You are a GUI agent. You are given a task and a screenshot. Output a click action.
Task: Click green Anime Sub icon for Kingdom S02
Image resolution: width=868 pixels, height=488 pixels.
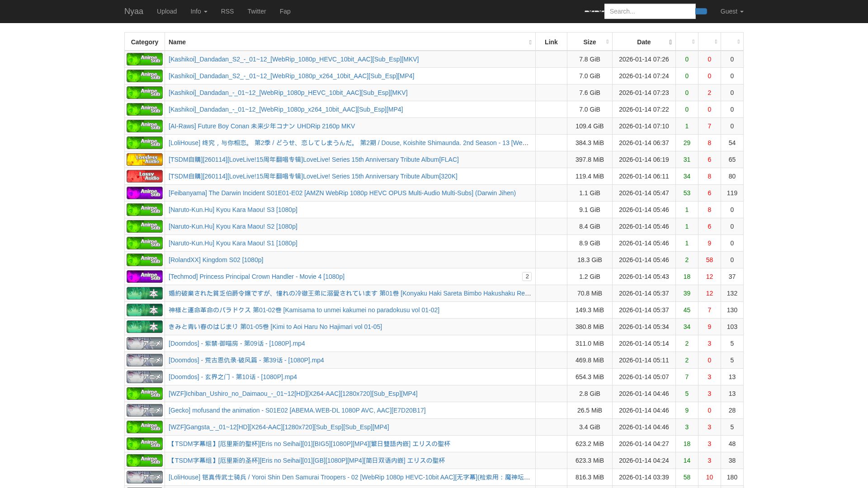coord(144,260)
